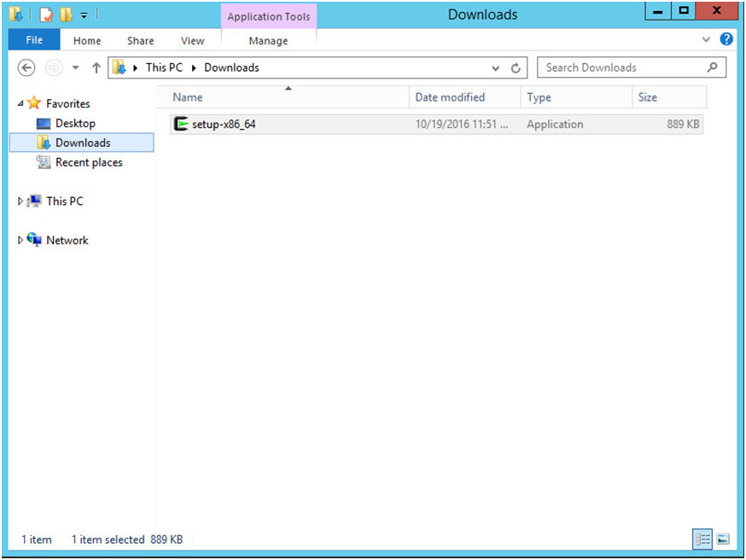Expand the root breadcrumb arrow before This PC
The height and width of the screenshot is (560, 746).
[x=135, y=68]
